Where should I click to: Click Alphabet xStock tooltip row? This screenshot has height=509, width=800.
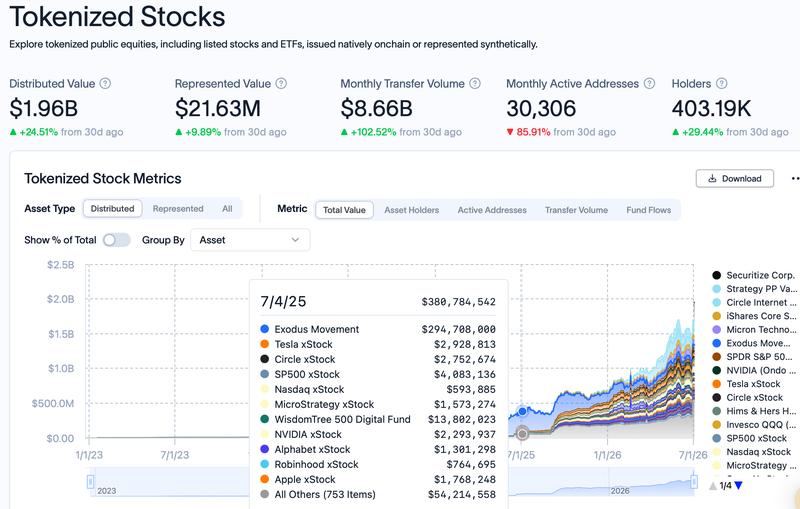pos(378,449)
